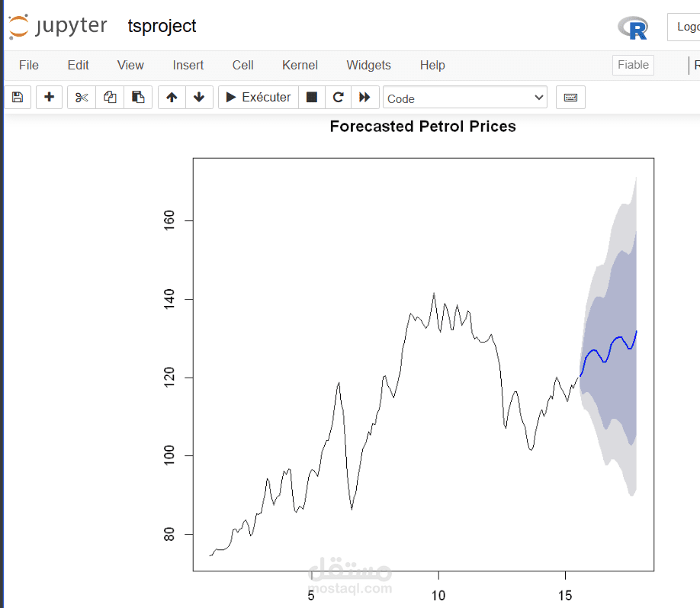Restart the kernel with circular arrow
The height and width of the screenshot is (608, 700).
point(338,98)
